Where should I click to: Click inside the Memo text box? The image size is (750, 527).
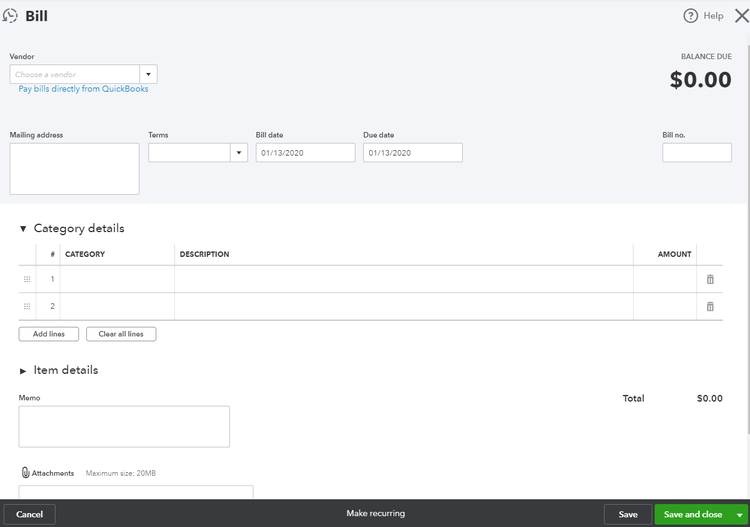click(124, 427)
